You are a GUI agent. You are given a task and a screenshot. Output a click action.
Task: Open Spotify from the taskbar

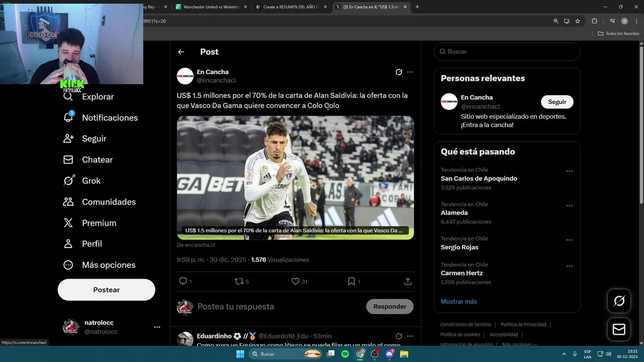pyautogui.click(x=345, y=354)
